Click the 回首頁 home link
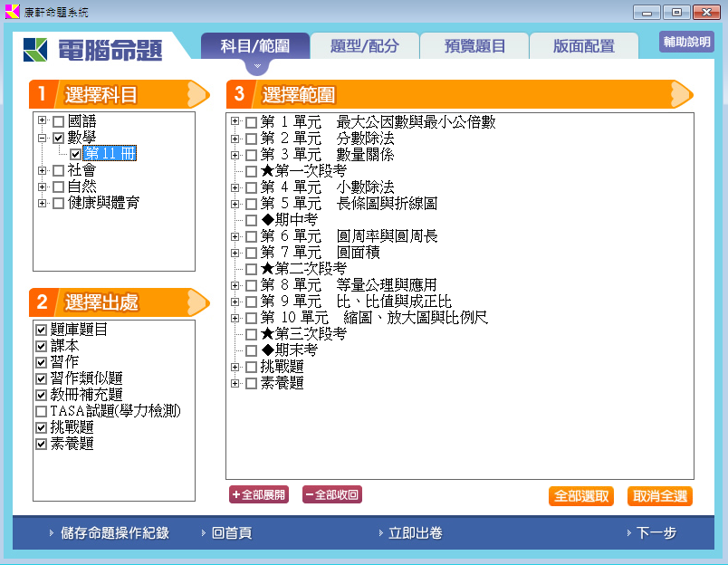728x565 pixels. [x=231, y=533]
